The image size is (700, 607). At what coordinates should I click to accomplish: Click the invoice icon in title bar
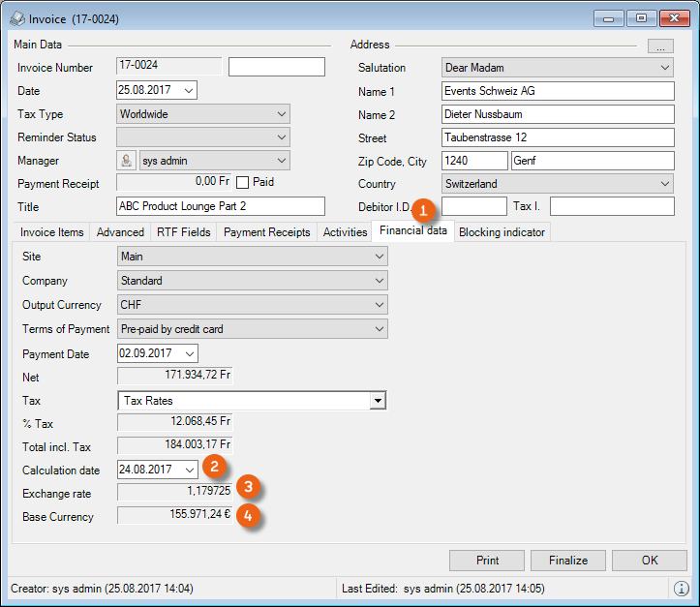click(x=16, y=16)
